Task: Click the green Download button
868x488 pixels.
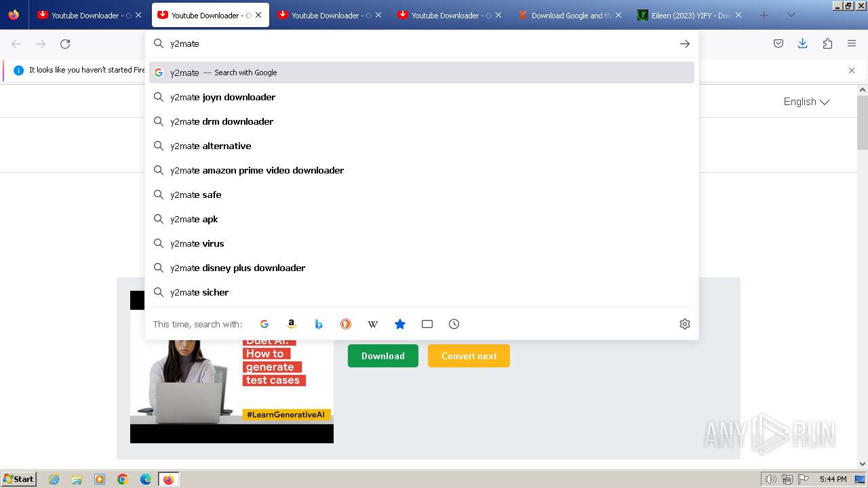Action: pyautogui.click(x=383, y=356)
